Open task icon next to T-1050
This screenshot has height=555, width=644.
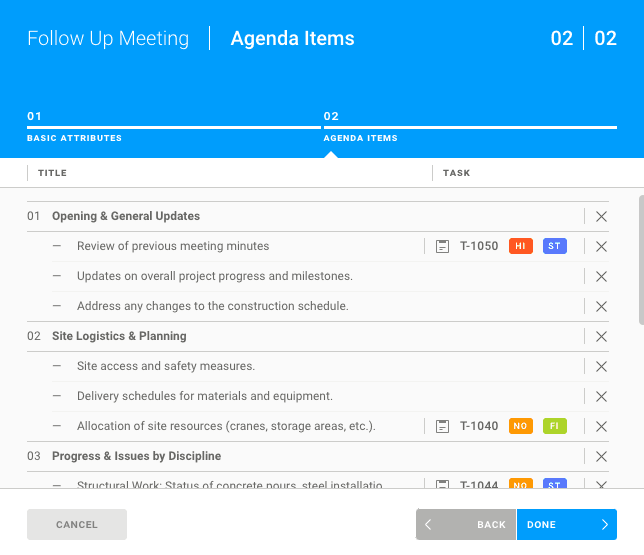pyautogui.click(x=443, y=246)
